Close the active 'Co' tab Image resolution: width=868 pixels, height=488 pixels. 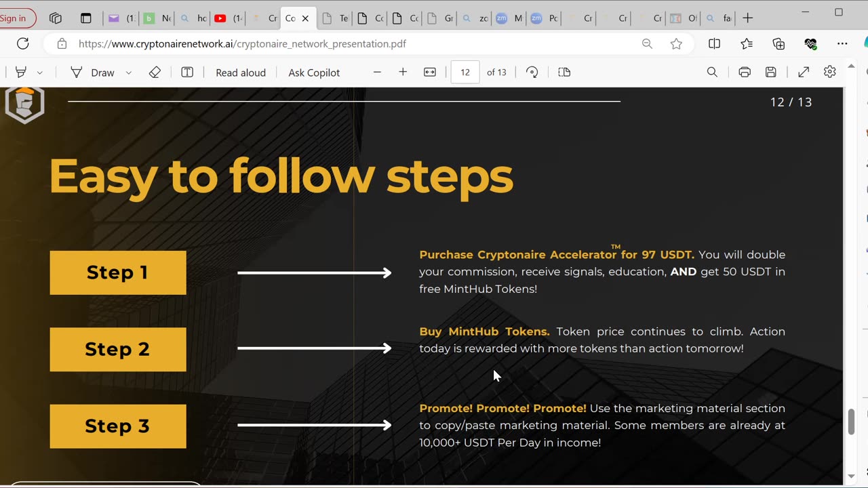coord(305,18)
